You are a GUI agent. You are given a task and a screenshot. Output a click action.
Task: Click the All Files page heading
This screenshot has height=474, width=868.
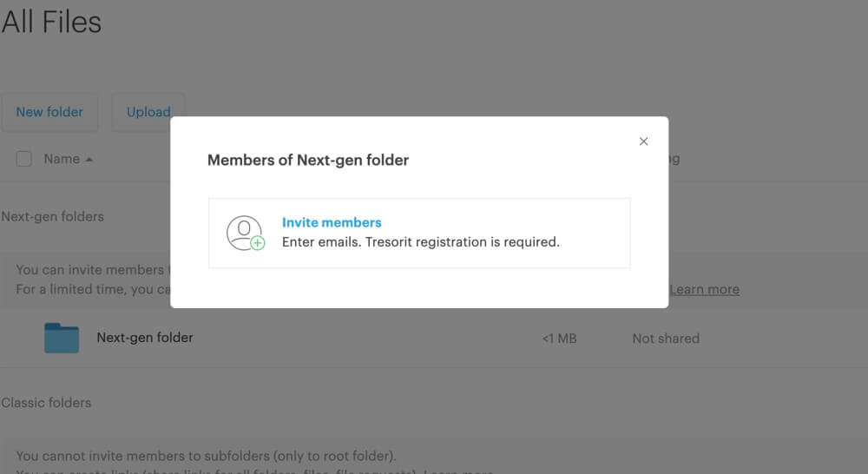[51, 23]
